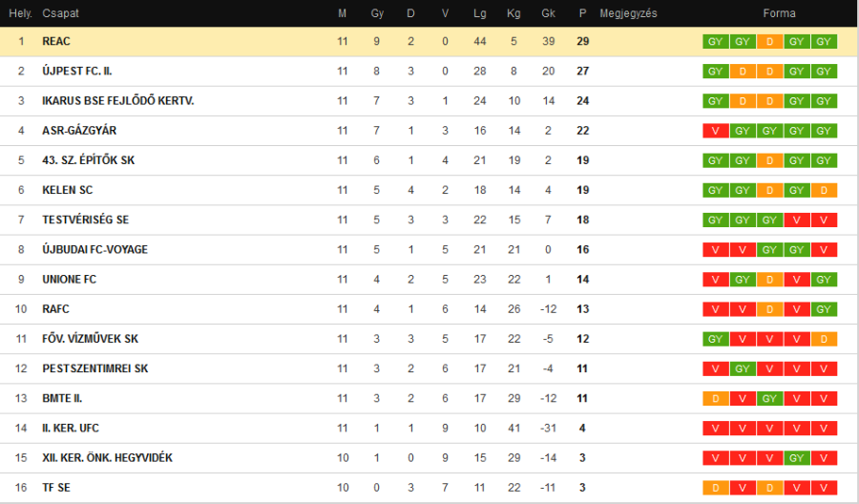Click the red V badge in ASR-Gázgyár's form
This screenshot has width=859, height=504.
click(715, 131)
